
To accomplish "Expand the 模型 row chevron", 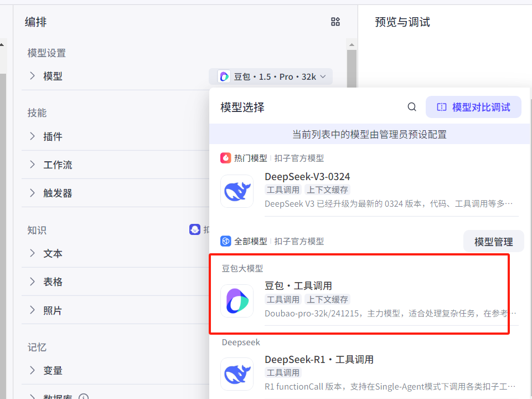I will (32, 76).
